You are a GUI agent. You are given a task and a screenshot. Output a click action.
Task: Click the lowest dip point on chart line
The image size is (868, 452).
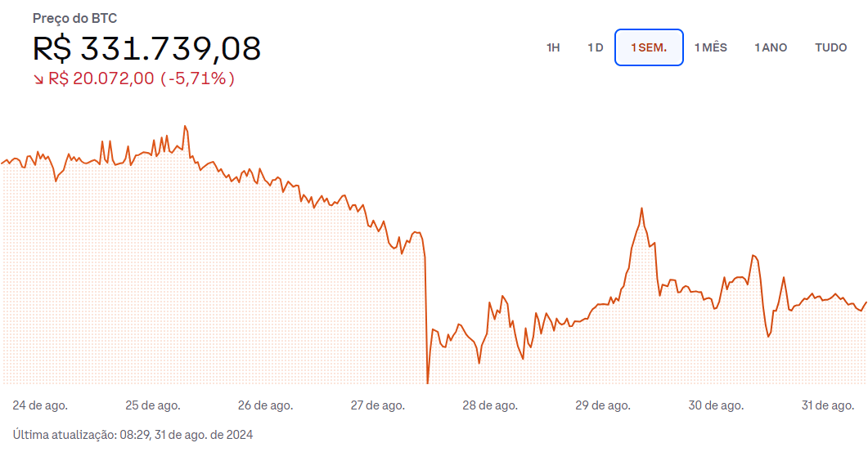point(427,382)
